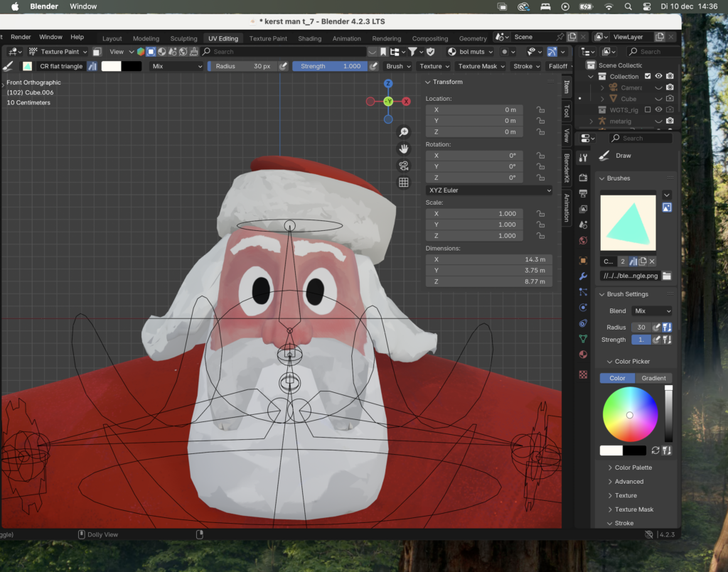Viewport: 728px width, 572px height.
Task: Open the Help menu
Action: pyautogui.click(x=77, y=37)
